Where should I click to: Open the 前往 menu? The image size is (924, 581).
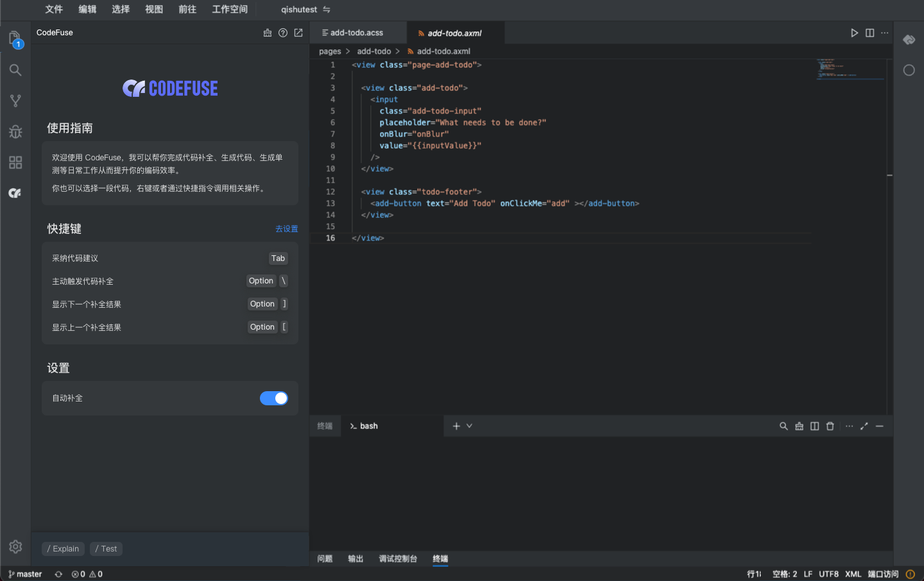click(187, 10)
